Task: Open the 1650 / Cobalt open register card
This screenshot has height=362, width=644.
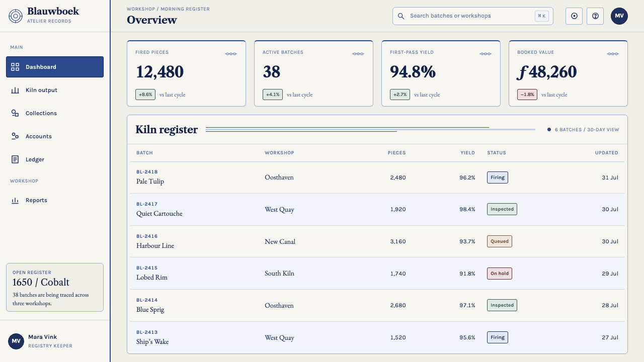Action: point(55,287)
